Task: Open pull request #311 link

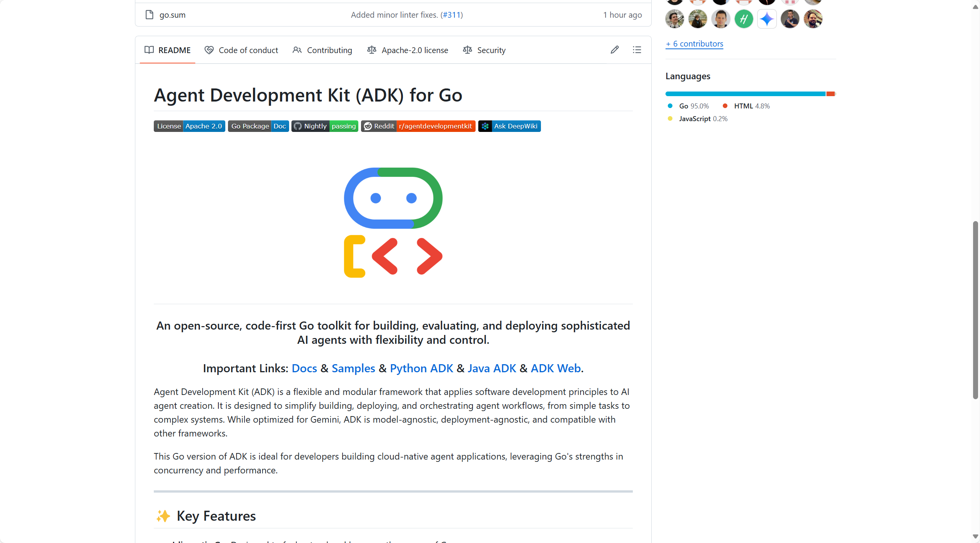Action: click(x=451, y=15)
